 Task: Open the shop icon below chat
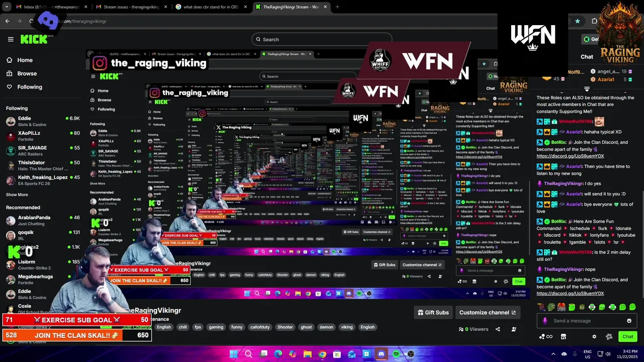coord(563,336)
